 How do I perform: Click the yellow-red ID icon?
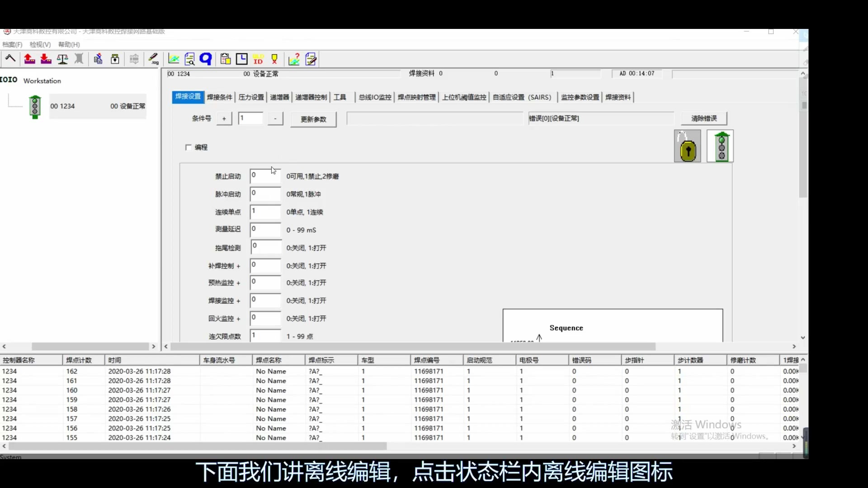click(258, 59)
